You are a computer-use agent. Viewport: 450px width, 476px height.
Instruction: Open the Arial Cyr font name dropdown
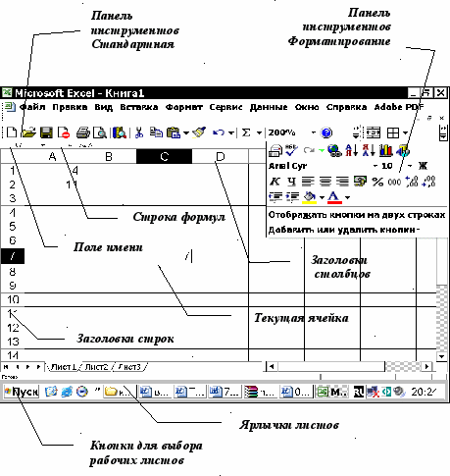[375, 166]
